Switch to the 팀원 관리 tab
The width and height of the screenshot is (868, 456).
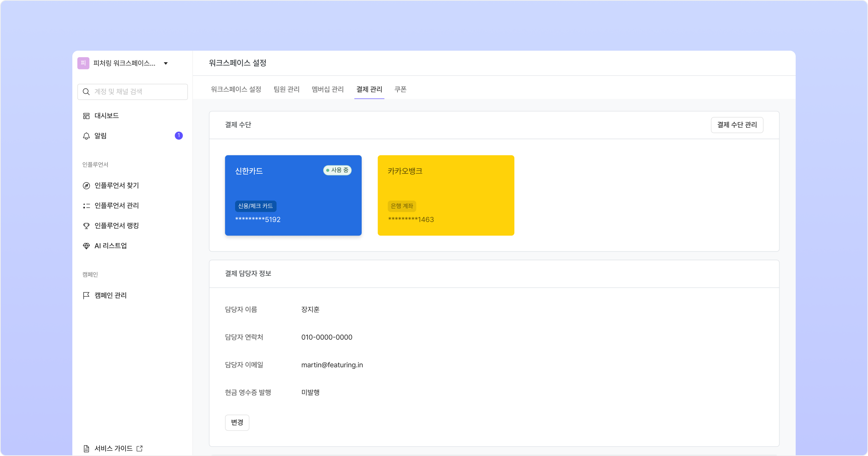[x=286, y=89]
